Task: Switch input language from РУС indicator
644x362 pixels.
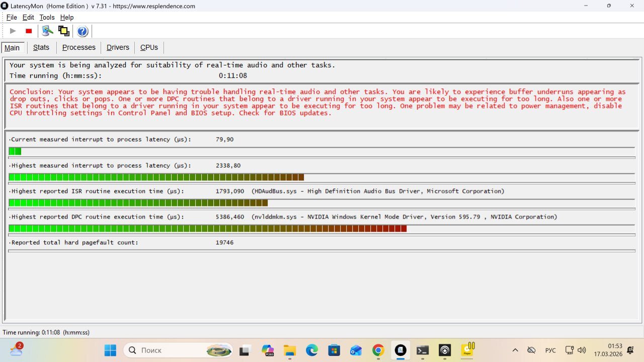Action: [550, 350]
